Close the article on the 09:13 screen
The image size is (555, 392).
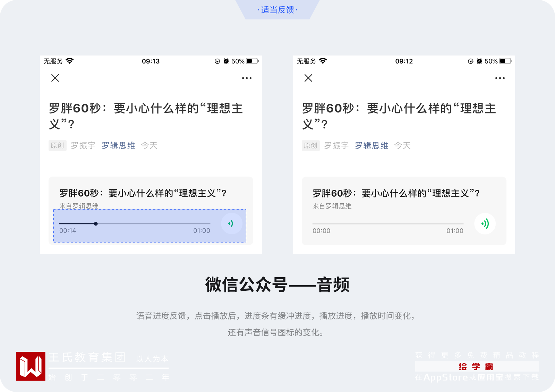tap(55, 78)
